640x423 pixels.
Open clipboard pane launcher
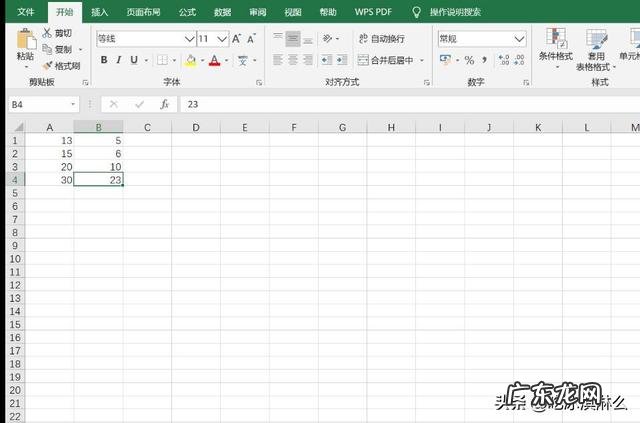tap(85, 82)
